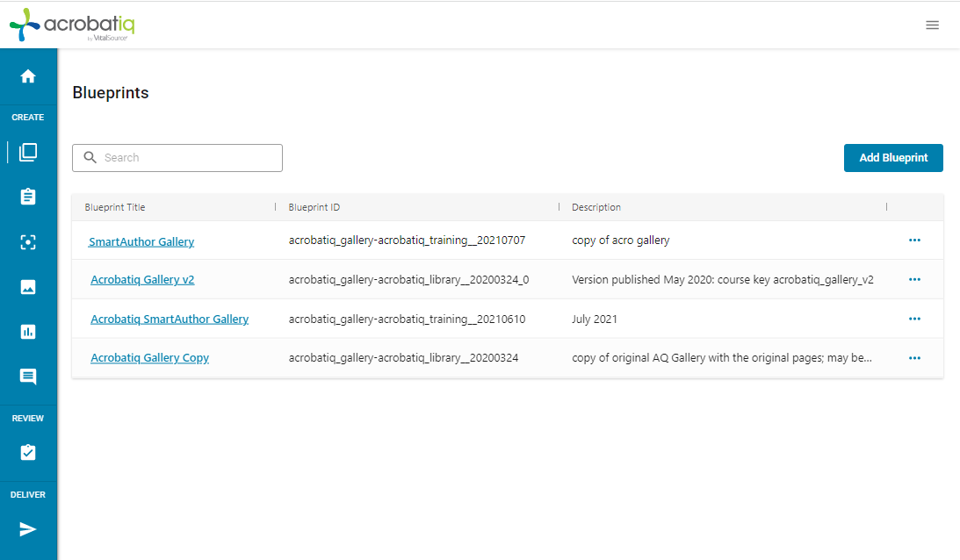
Task: Open the Acrobatiq Gallery Copy link
Action: pyautogui.click(x=149, y=358)
